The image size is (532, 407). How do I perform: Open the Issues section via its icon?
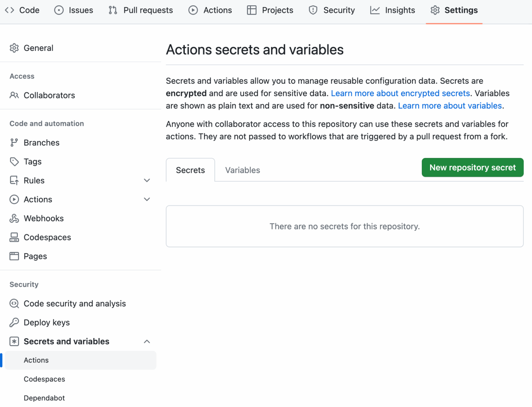tap(59, 10)
